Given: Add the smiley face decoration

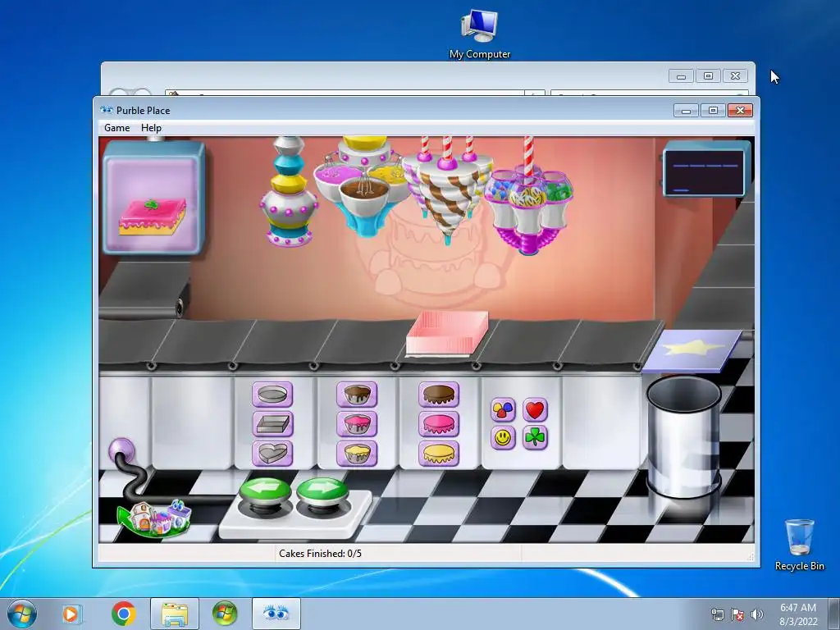Looking at the screenshot, I should [x=503, y=438].
